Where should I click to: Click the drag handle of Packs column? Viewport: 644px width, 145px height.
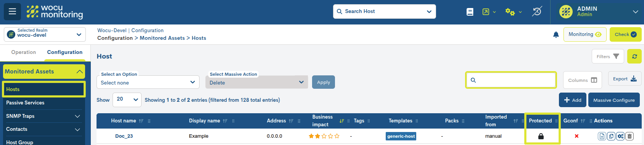pyautogui.click(x=463, y=121)
